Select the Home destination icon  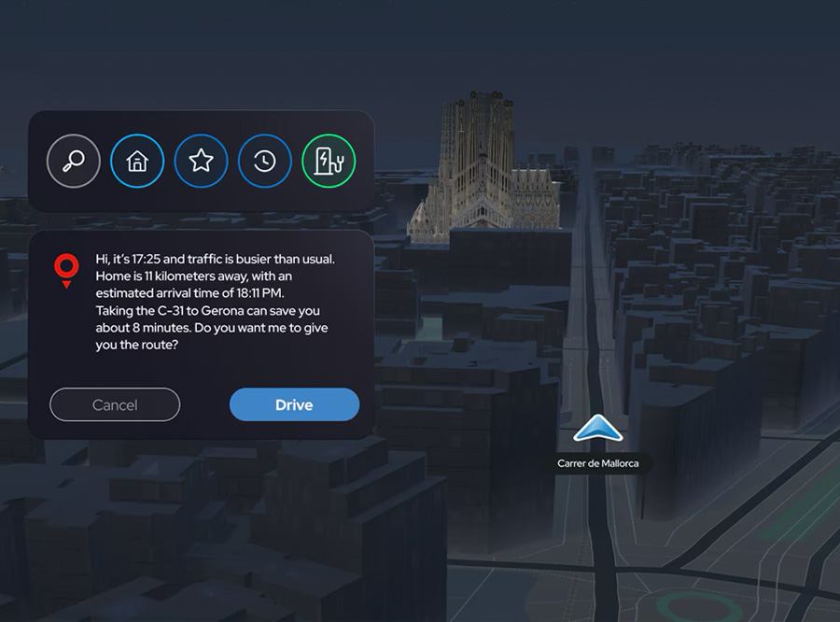[x=137, y=161]
